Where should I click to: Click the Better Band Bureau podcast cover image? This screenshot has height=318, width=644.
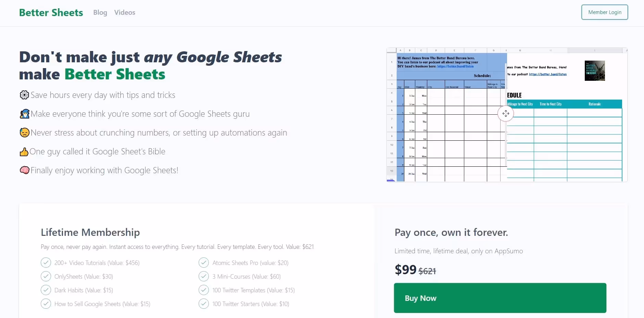595,70
